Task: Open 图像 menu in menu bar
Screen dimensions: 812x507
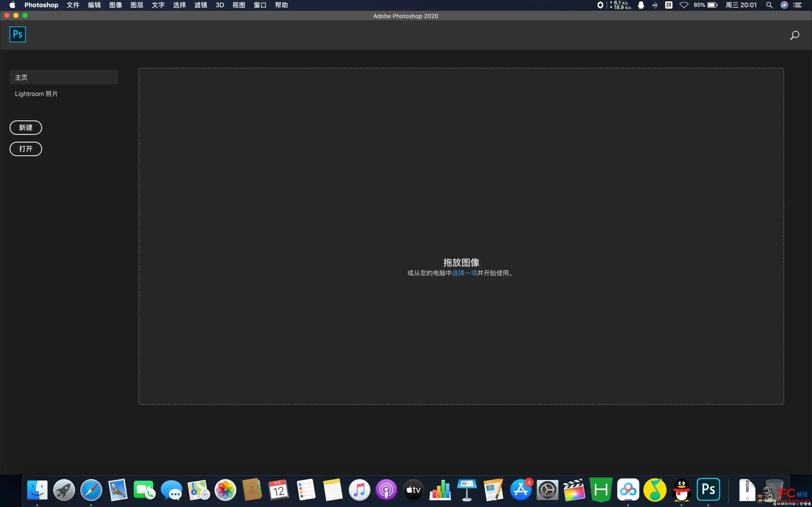Action: pyautogui.click(x=115, y=5)
